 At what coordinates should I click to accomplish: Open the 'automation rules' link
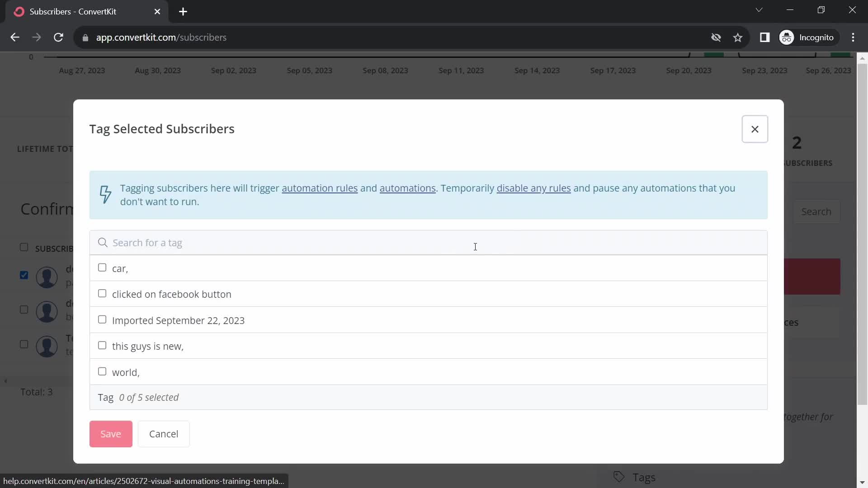(320, 188)
